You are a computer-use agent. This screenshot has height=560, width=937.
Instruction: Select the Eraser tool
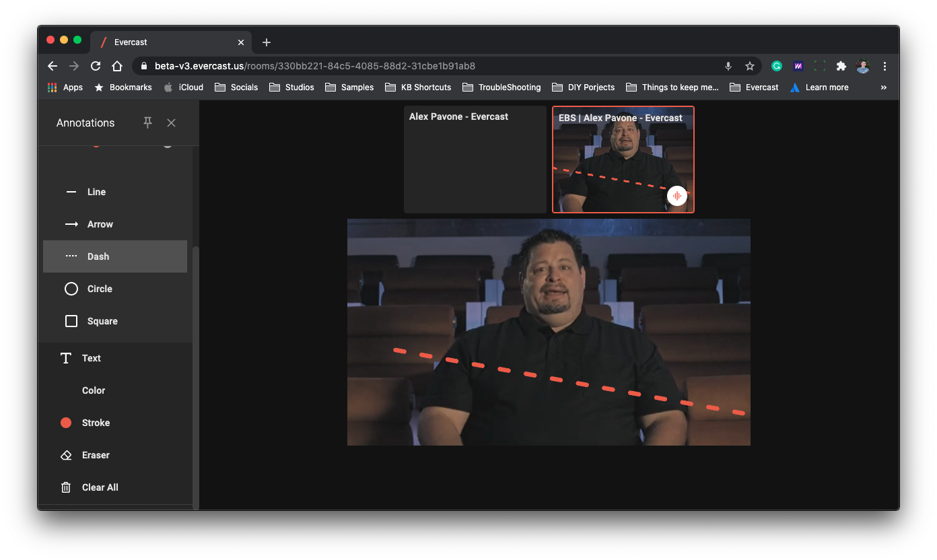click(x=115, y=455)
